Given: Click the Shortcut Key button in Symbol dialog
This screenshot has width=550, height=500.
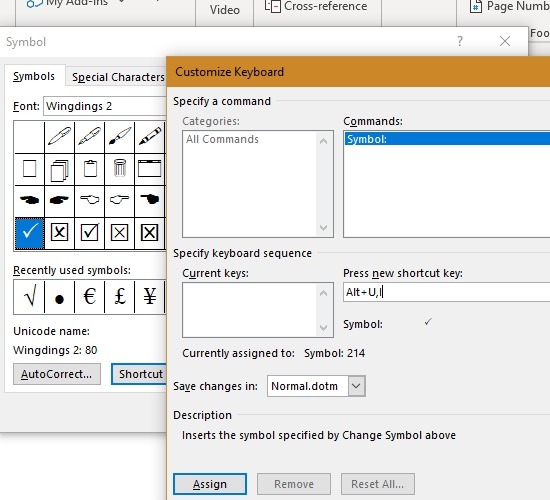Looking at the screenshot, I should point(139,374).
